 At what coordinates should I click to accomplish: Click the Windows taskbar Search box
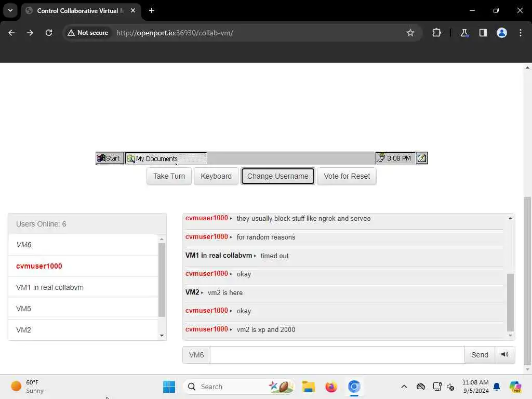pyautogui.click(x=239, y=387)
